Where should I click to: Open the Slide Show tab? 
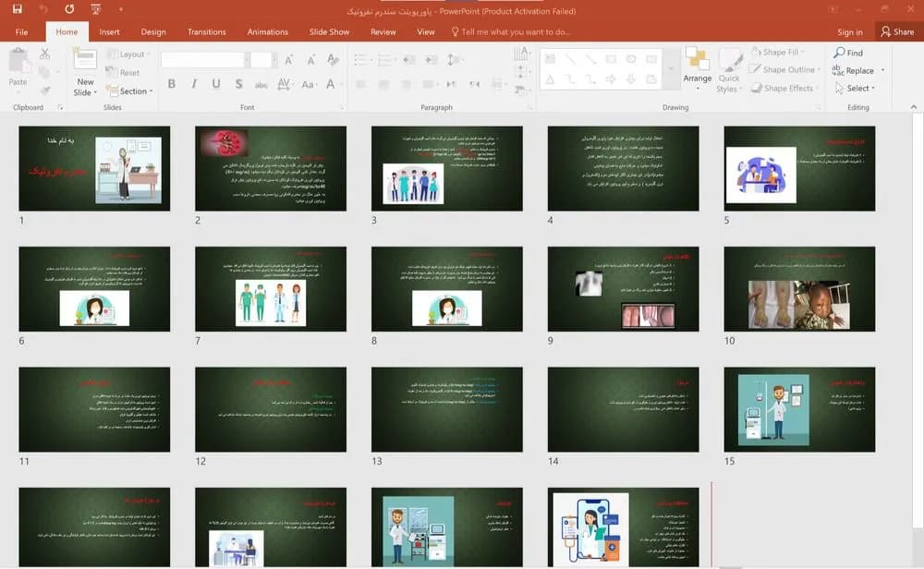330,31
